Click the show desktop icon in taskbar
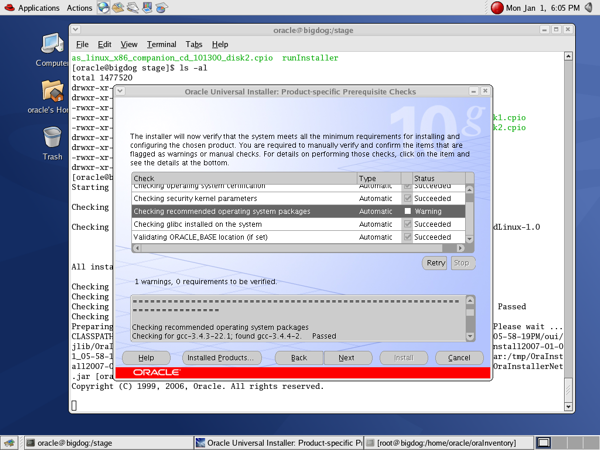Viewport: 600px width, 450px height. (x=9, y=443)
